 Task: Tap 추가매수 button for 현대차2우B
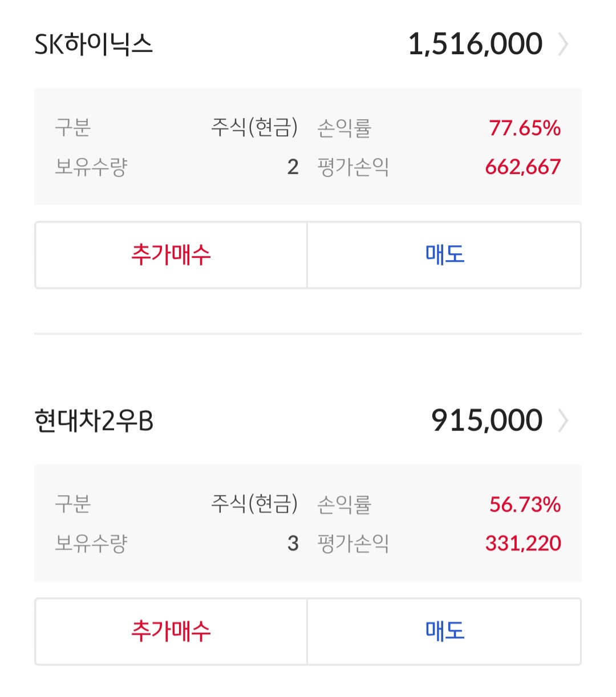171,631
